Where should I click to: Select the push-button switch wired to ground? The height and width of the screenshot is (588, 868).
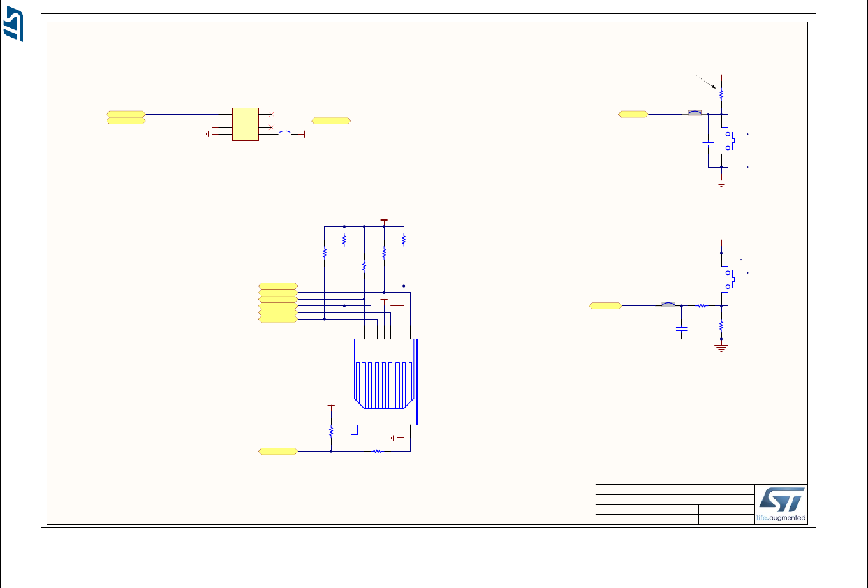[730, 140]
